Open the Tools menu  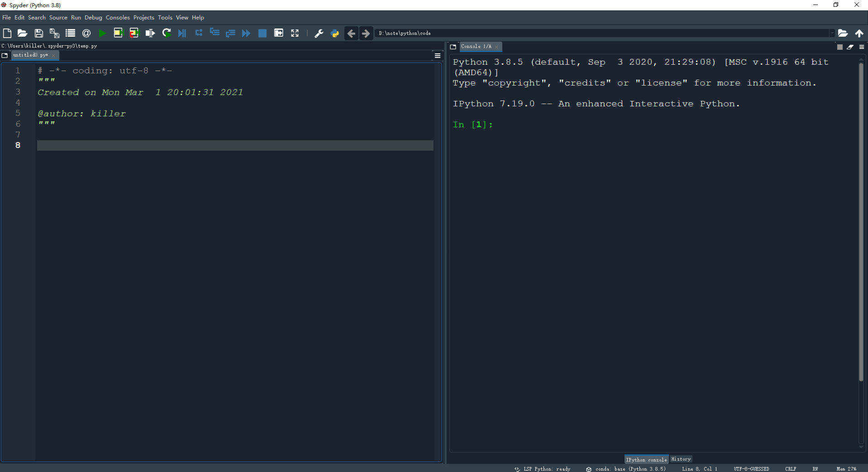point(165,18)
